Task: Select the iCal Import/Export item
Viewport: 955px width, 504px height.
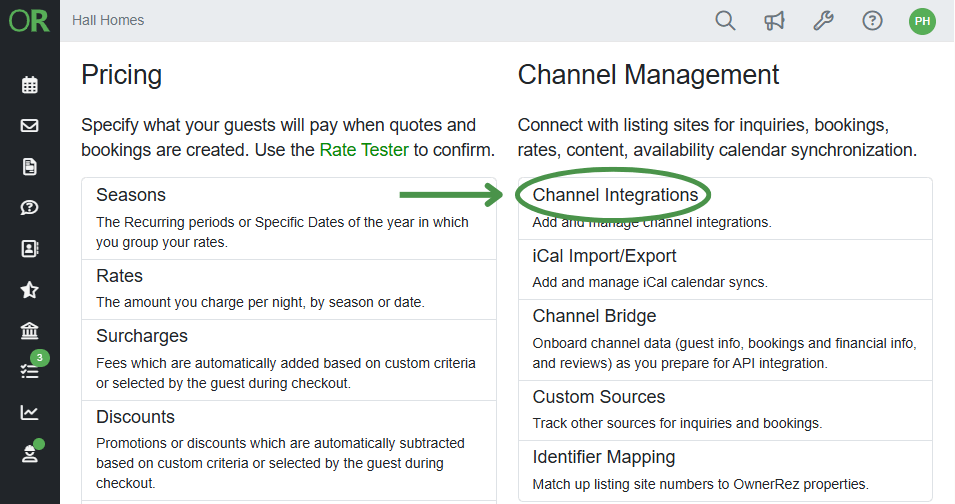Action: coord(604,256)
